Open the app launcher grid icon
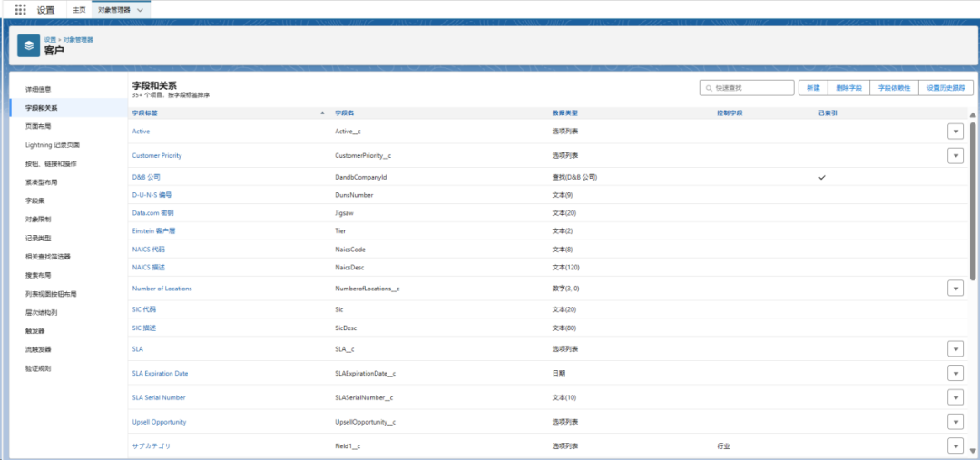 tap(21, 10)
